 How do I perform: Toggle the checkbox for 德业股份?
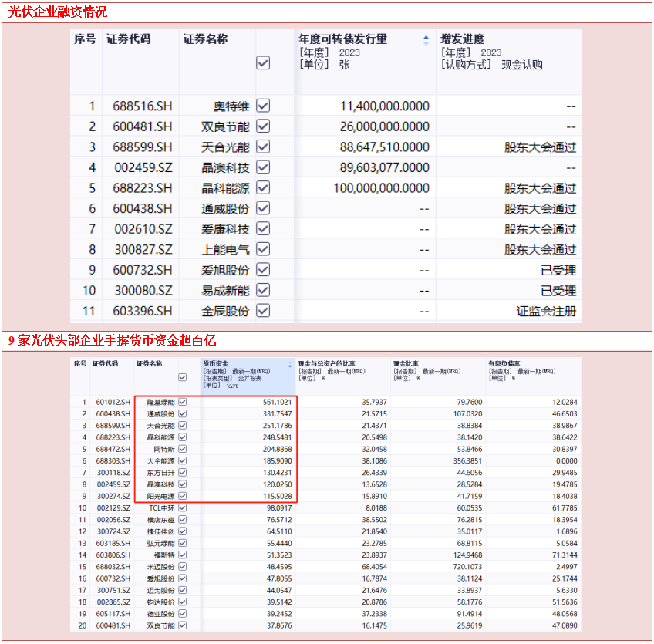tap(182, 614)
